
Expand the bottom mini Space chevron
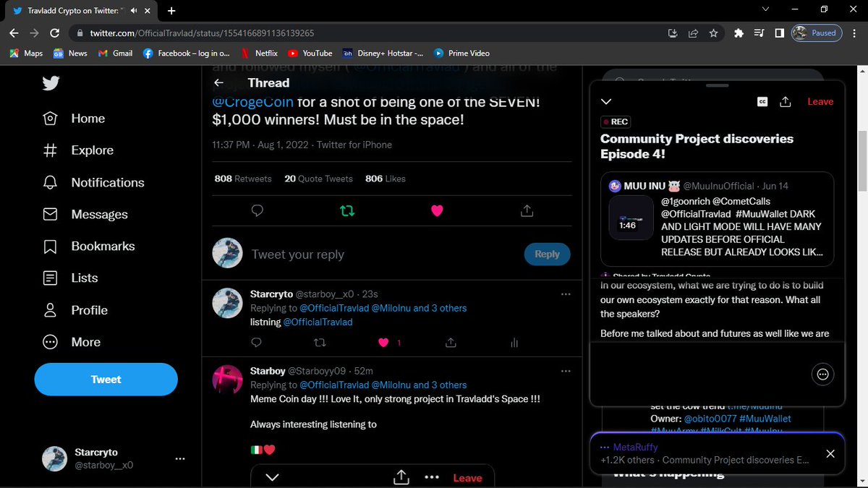(x=273, y=478)
